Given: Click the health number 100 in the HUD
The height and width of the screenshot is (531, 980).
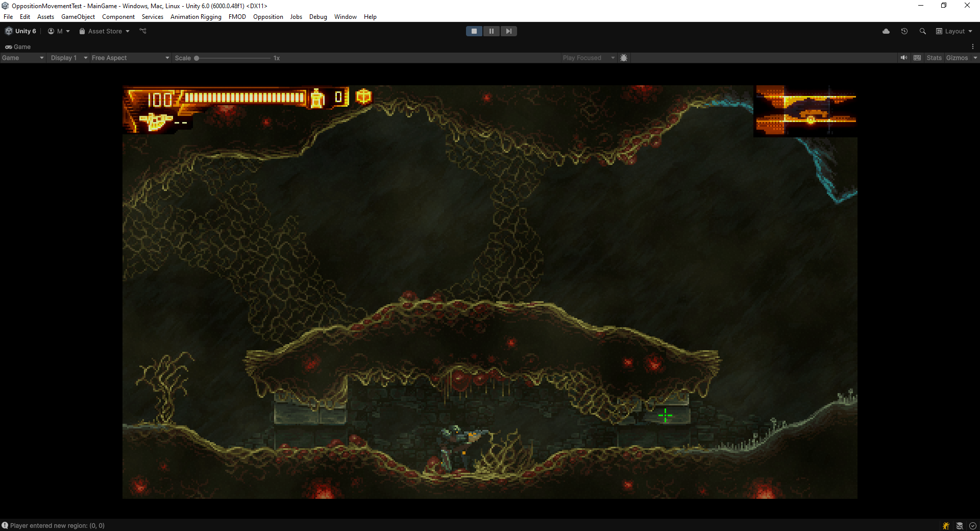Looking at the screenshot, I should click(160, 100).
